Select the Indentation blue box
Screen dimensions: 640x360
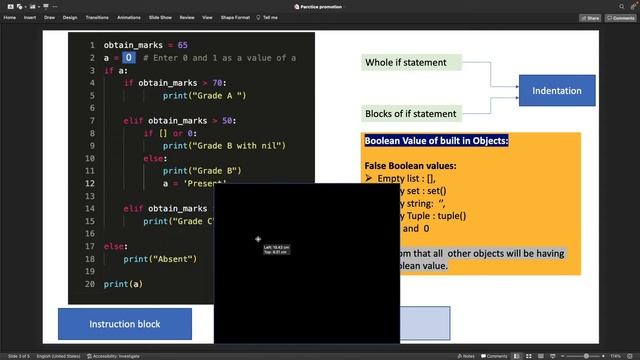pos(557,91)
